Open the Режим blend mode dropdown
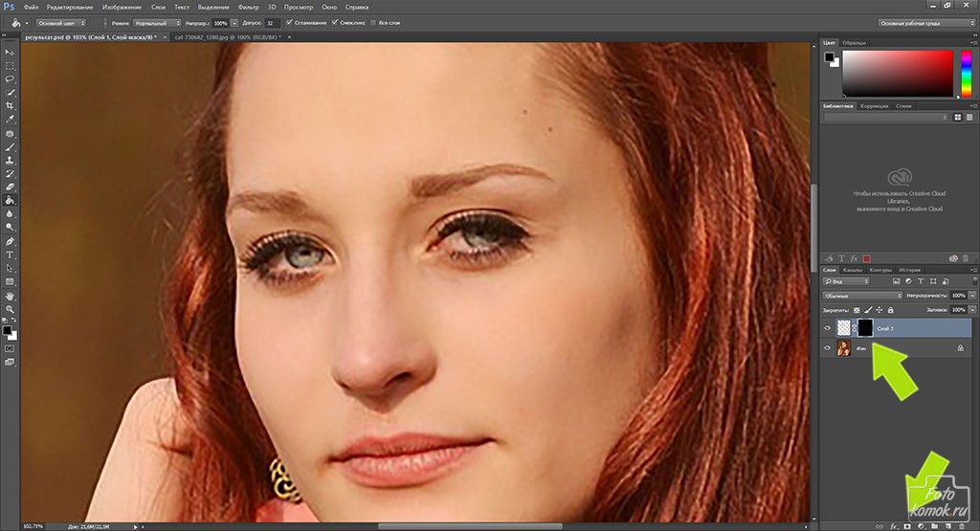The width and height of the screenshot is (980, 531). click(158, 22)
